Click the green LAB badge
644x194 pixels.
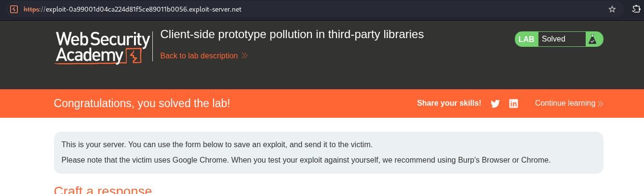(x=526, y=39)
